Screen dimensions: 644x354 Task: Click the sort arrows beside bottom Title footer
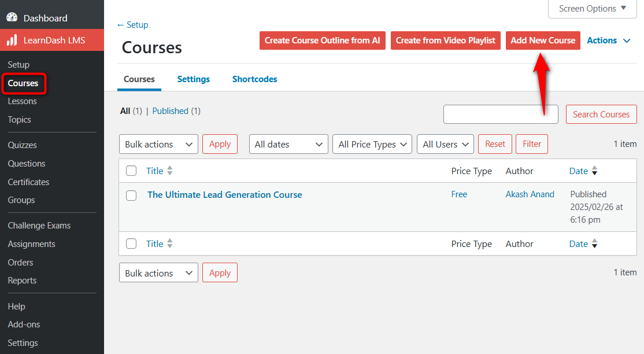pyautogui.click(x=169, y=244)
